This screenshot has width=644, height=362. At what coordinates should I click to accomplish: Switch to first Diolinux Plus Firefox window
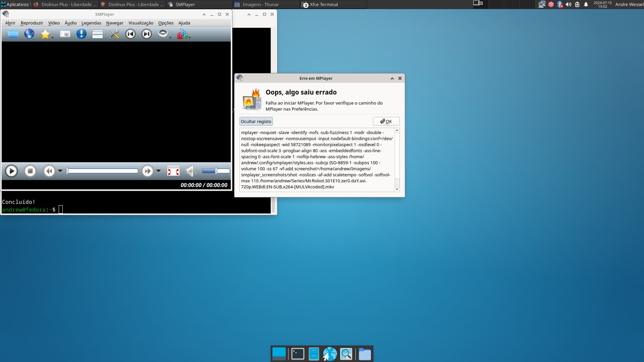(x=65, y=4)
